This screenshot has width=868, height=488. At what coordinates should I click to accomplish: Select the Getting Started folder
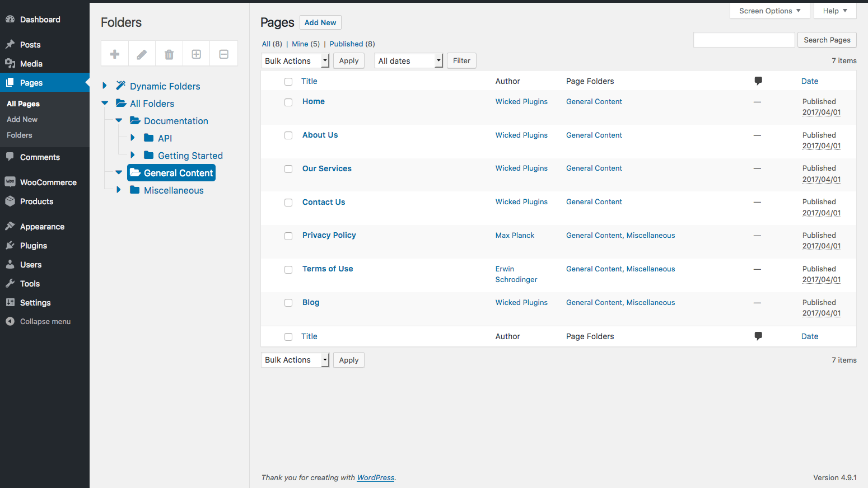pyautogui.click(x=190, y=156)
